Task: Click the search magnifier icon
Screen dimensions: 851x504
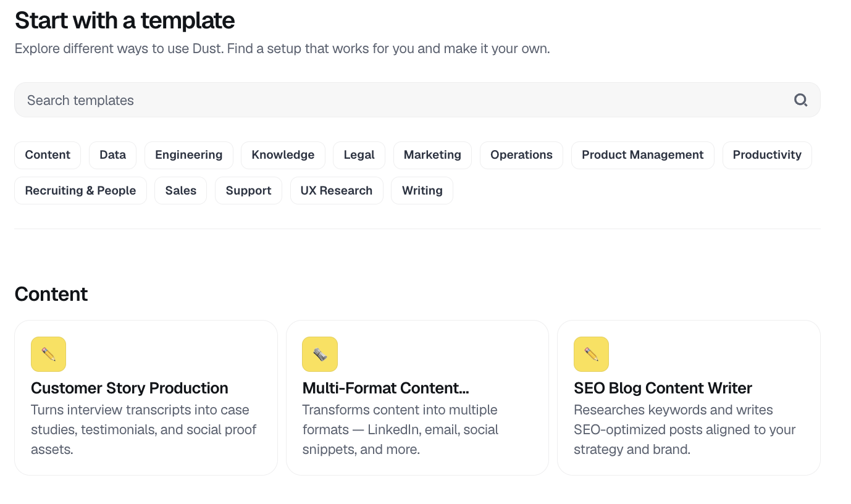Action: coord(800,100)
